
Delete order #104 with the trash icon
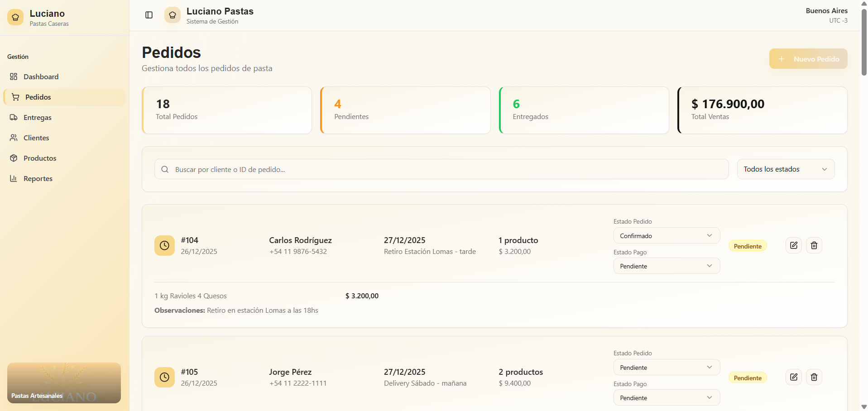point(814,245)
